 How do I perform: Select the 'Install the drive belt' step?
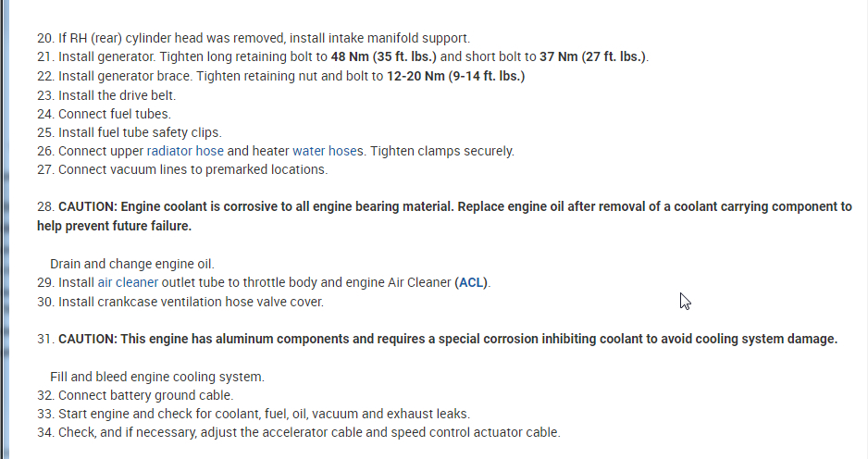pyautogui.click(x=117, y=95)
